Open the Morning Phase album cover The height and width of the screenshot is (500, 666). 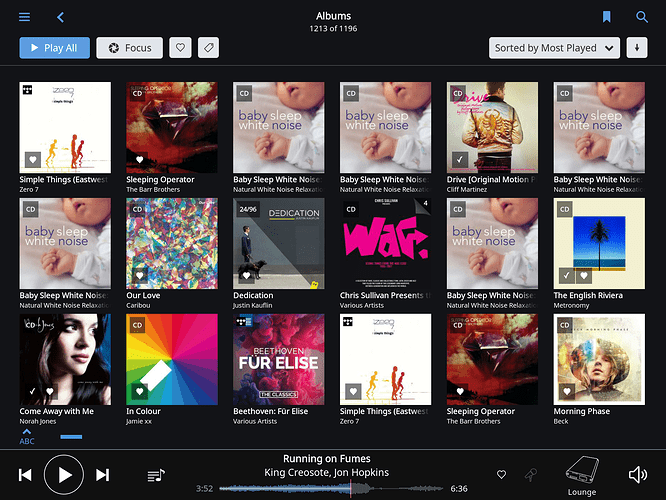(599, 359)
